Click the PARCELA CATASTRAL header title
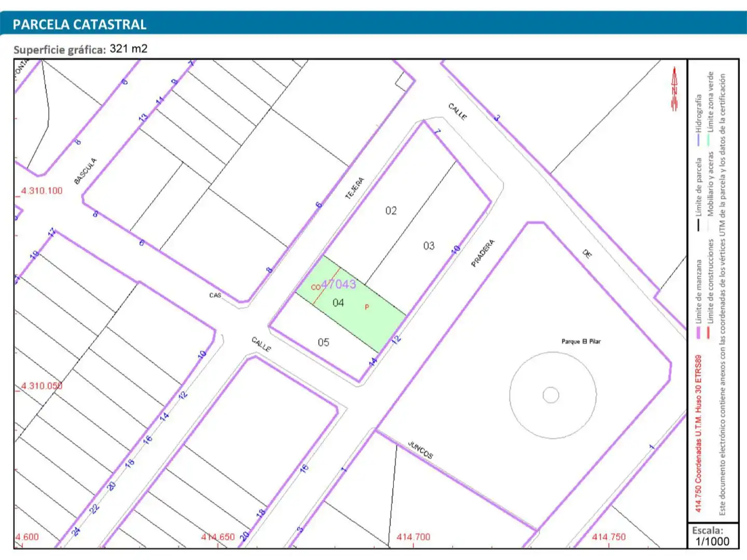Viewport: 747px width, 560px height. coord(79,24)
